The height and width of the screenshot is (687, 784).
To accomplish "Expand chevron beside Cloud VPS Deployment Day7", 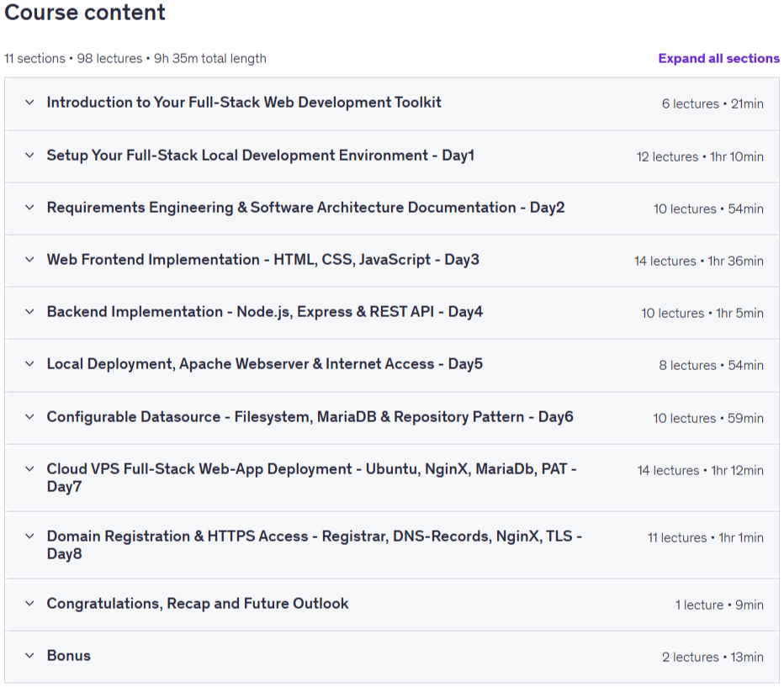I will 29,468.
